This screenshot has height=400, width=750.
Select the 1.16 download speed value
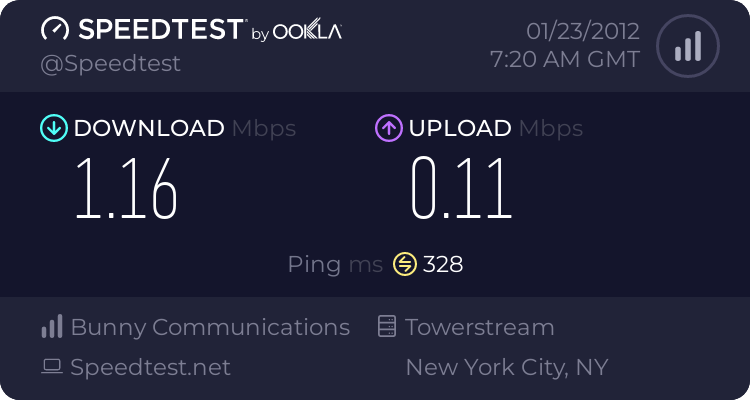coord(126,190)
